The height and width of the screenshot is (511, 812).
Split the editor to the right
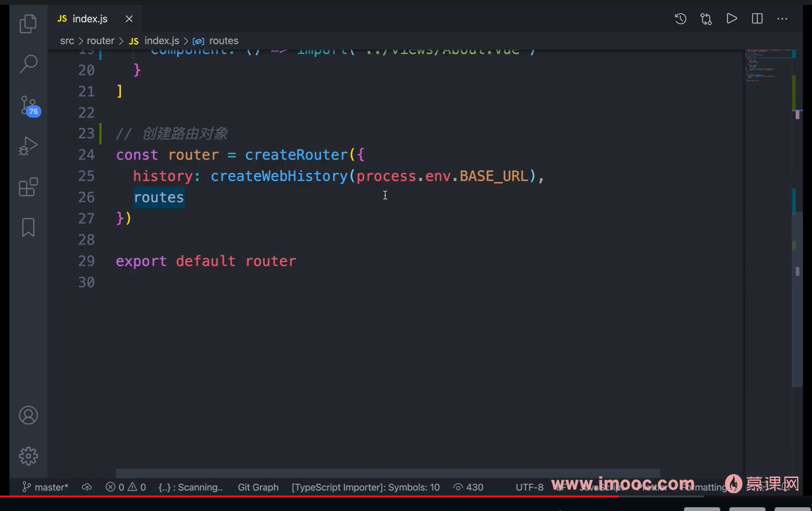pyautogui.click(x=757, y=18)
